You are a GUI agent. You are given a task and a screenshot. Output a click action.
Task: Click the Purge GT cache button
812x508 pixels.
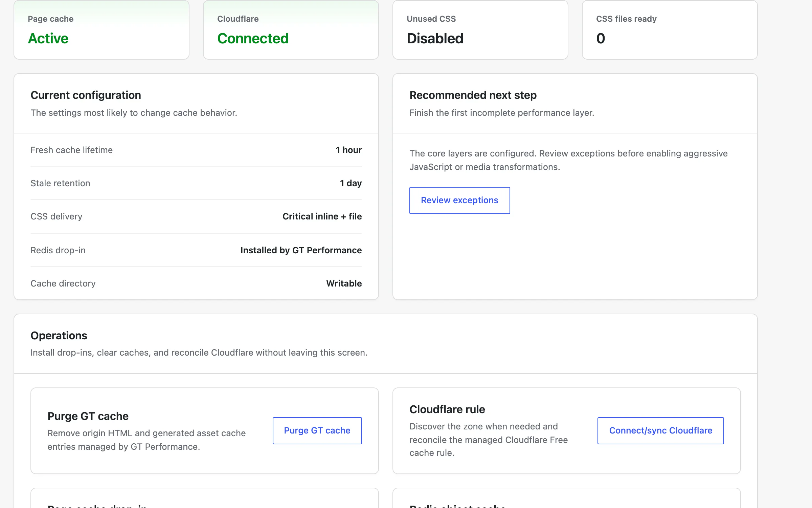(x=317, y=430)
